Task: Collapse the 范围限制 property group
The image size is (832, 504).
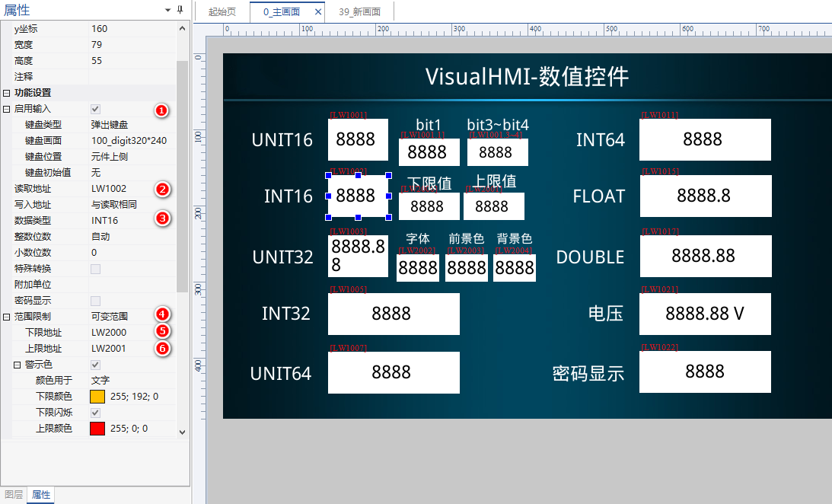Action: point(7,317)
